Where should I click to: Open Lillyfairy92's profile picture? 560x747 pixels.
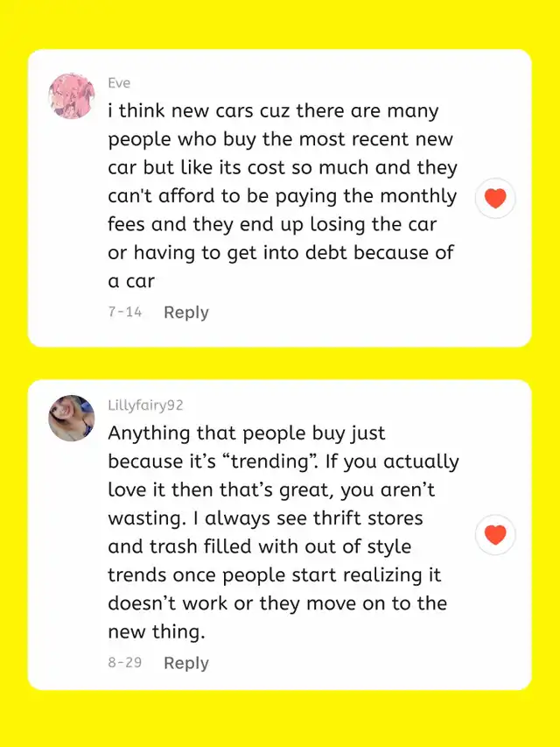(x=71, y=418)
